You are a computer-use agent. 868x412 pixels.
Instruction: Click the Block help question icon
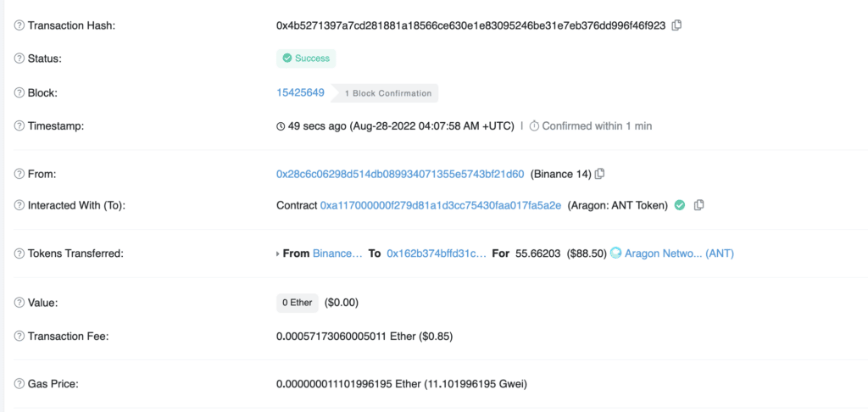pos(19,92)
